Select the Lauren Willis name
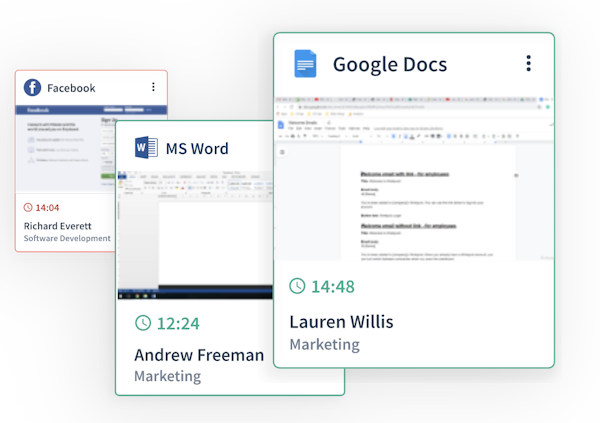600x423 pixels. (x=341, y=321)
